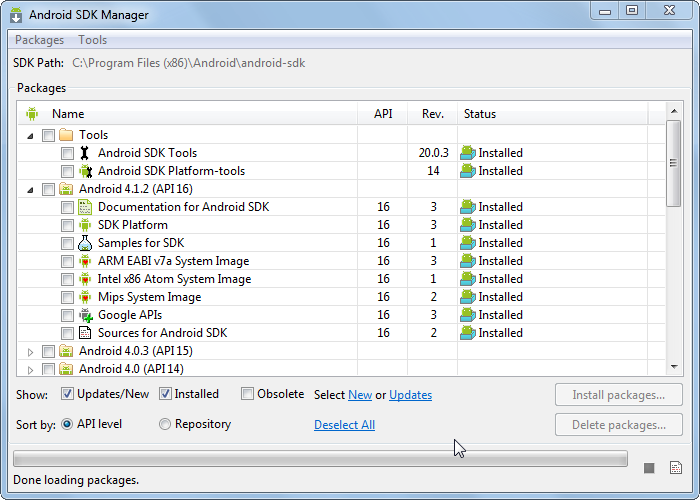Image resolution: width=700 pixels, height=500 pixels.
Task: Open the Tools menu
Action: [x=93, y=40]
